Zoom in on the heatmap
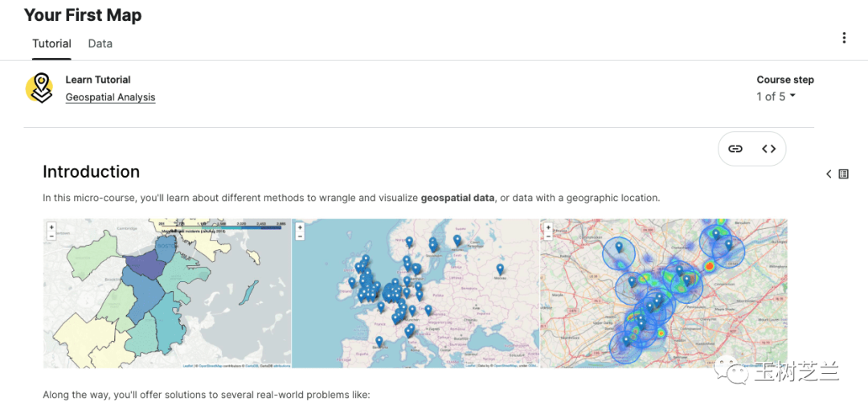Viewport: 868px width, 410px height. click(x=547, y=227)
